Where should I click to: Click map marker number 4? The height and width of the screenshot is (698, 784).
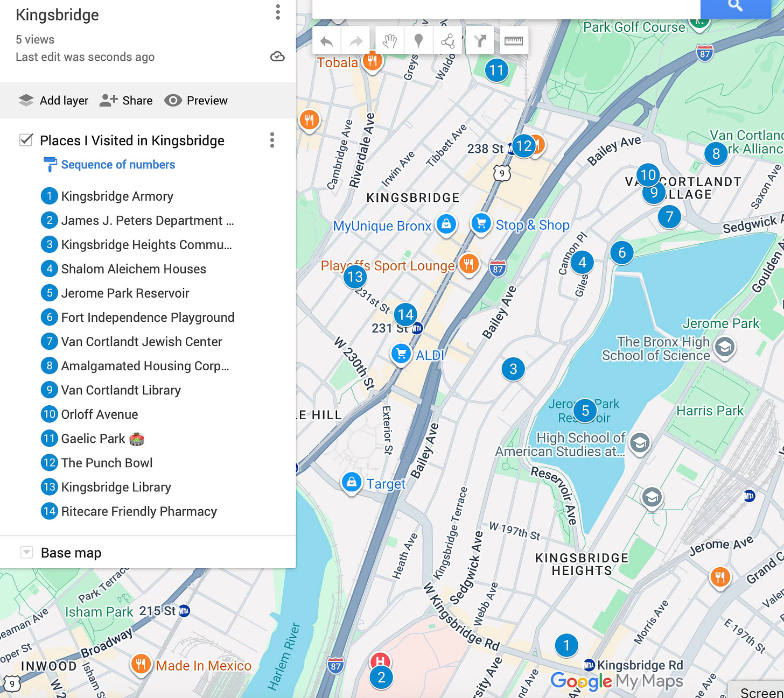click(x=582, y=262)
